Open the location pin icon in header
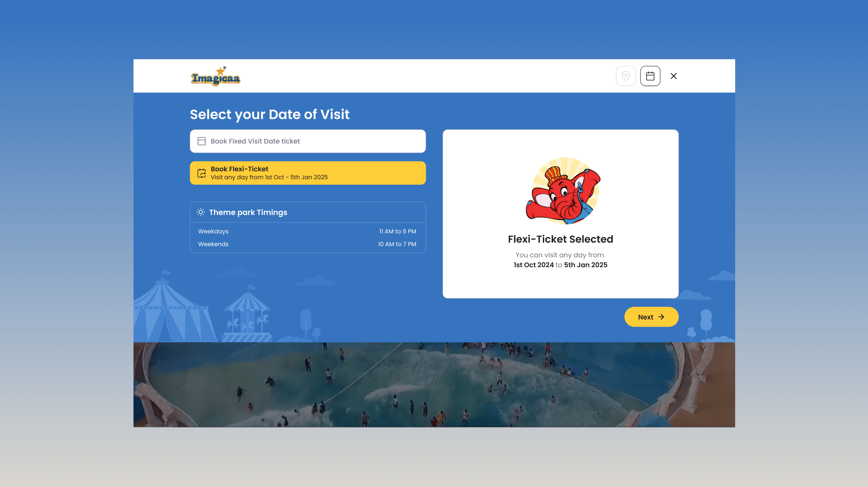The height and width of the screenshot is (487, 868). tap(626, 76)
